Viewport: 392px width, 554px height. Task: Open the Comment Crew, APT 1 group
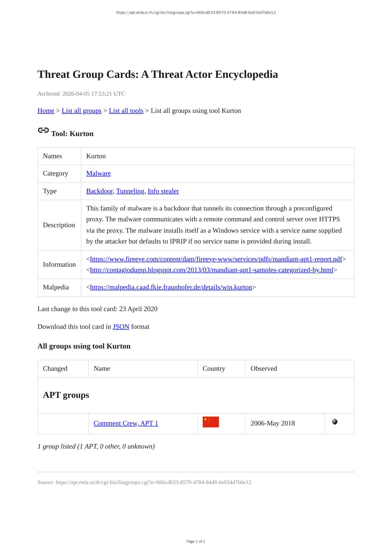pyautogui.click(x=126, y=423)
